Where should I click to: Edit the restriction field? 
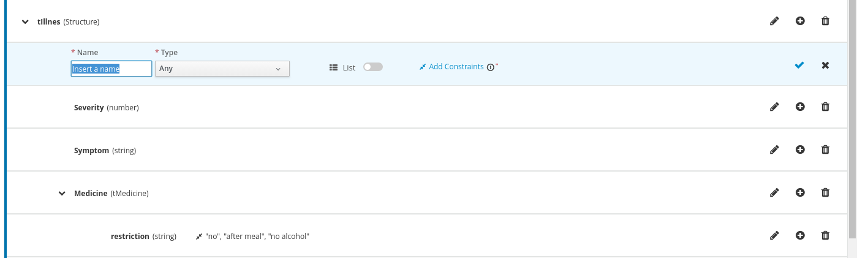click(x=774, y=236)
